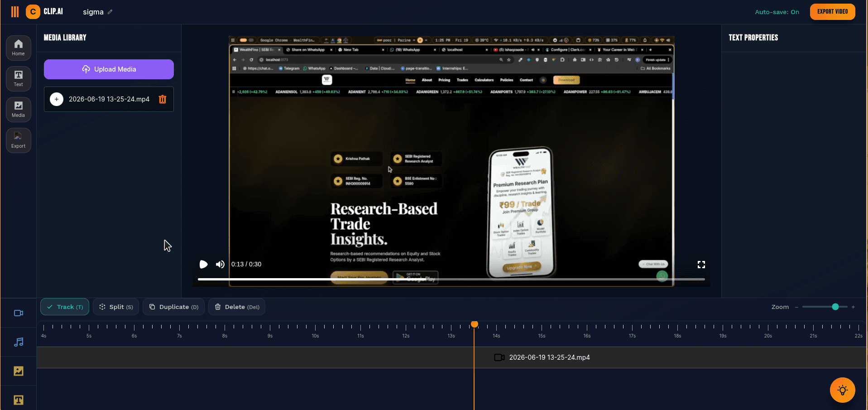Click the Export Video button
This screenshot has height=410, width=868.
(x=832, y=12)
